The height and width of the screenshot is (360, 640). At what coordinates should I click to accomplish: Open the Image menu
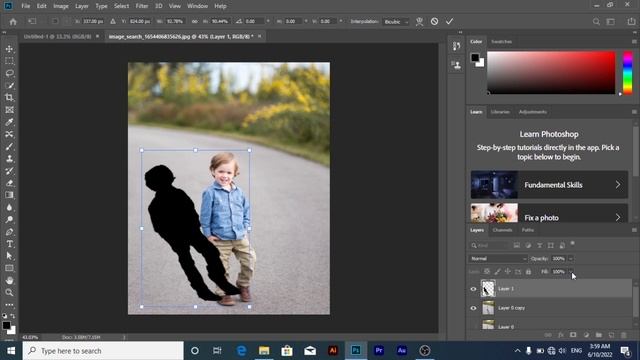pos(61,6)
